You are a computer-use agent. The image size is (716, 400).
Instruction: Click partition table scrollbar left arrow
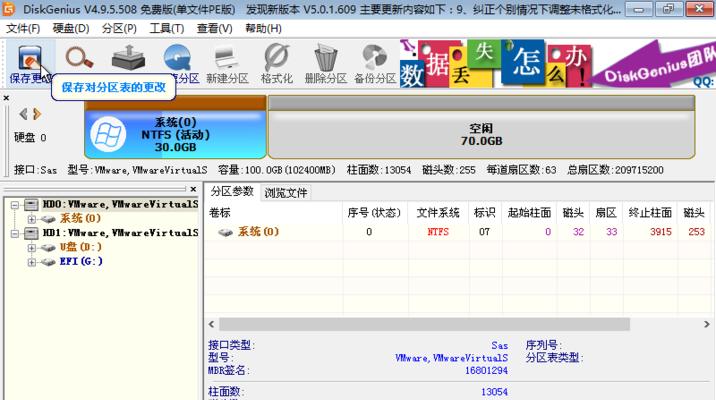(x=211, y=324)
